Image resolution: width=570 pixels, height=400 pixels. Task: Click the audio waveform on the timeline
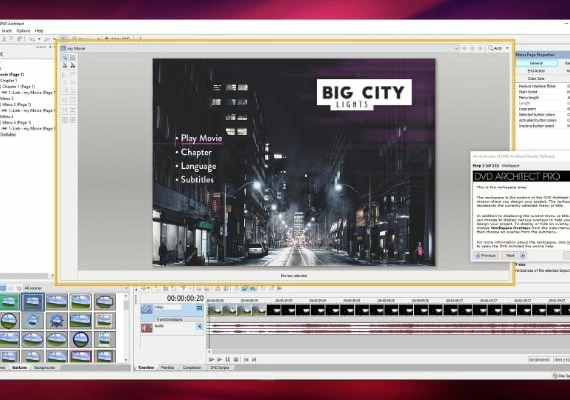point(389,328)
